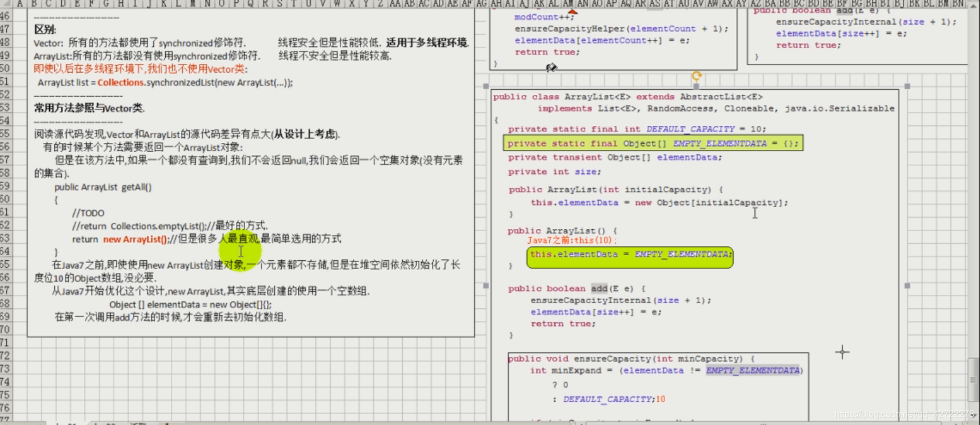Select column header A
Viewport: 980px width, 425px height.
click(20, 3)
